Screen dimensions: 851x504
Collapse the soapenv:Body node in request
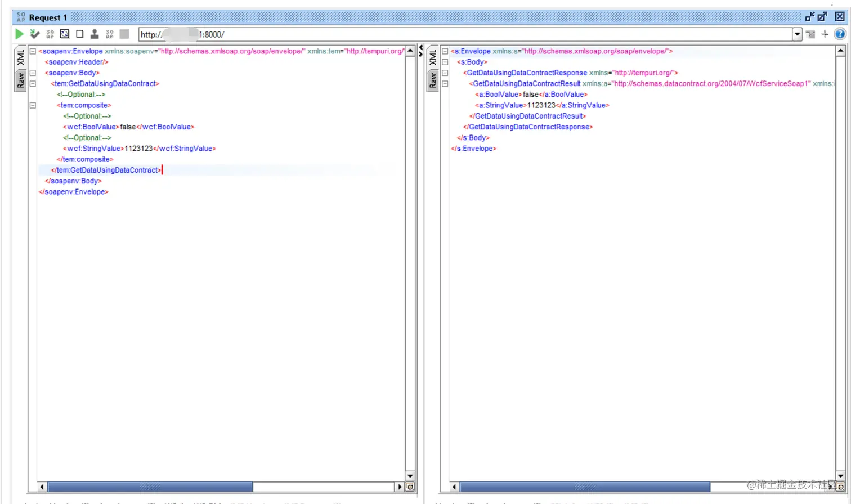pyautogui.click(x=33, y=73)
